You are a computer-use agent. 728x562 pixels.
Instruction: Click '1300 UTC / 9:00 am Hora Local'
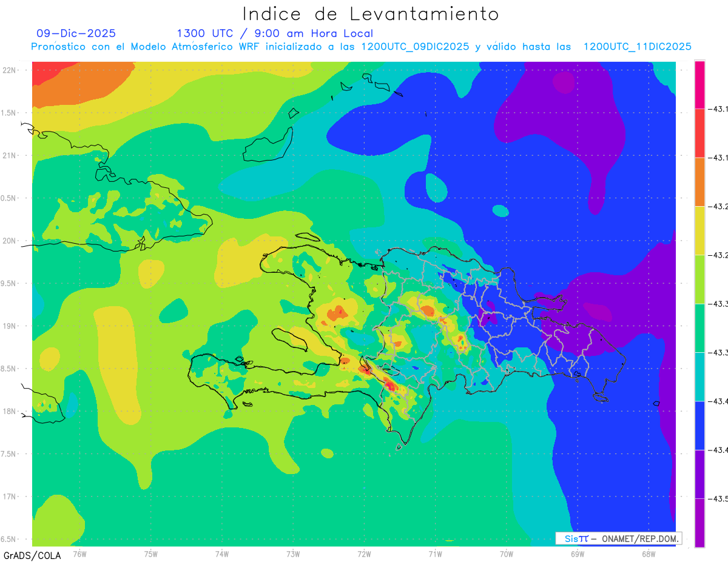point(275,33)
